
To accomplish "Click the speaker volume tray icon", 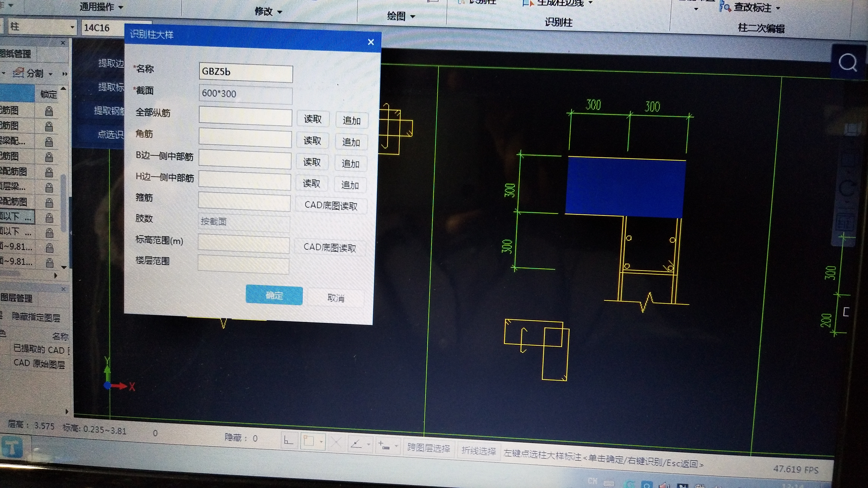I will click(664, 485).
